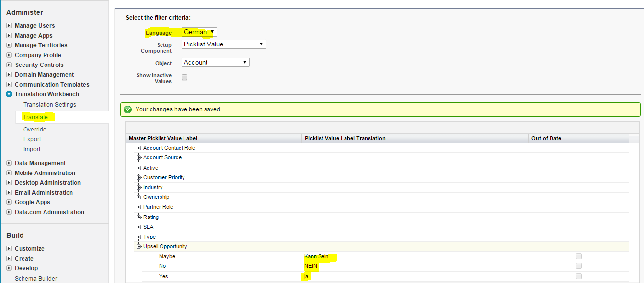Screen dimensions: 644x283
Task: Select the Yes master label
Action: (x=163, y=276)
